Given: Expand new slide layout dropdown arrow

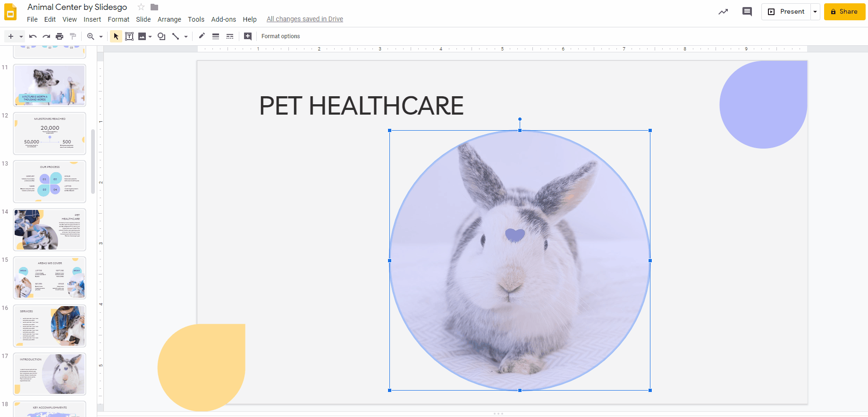Looking at the screenshot, I should [21, 36].
